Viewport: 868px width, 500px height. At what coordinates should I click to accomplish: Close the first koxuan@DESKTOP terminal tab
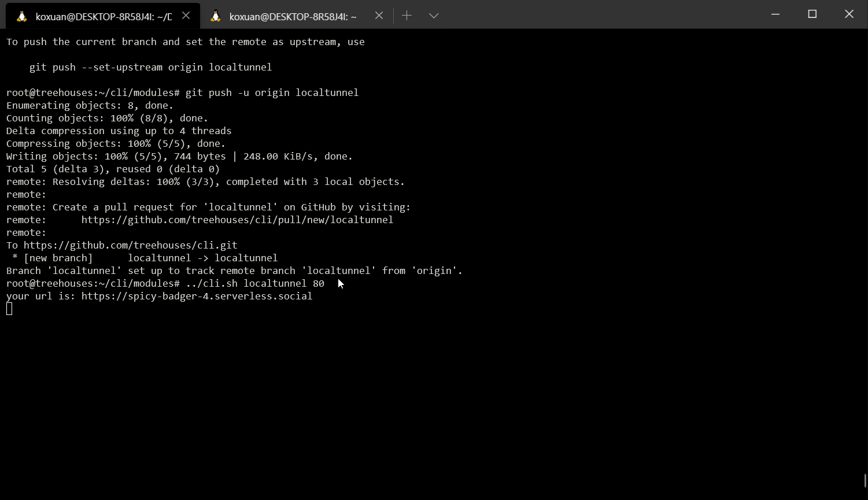click(186, 16)
